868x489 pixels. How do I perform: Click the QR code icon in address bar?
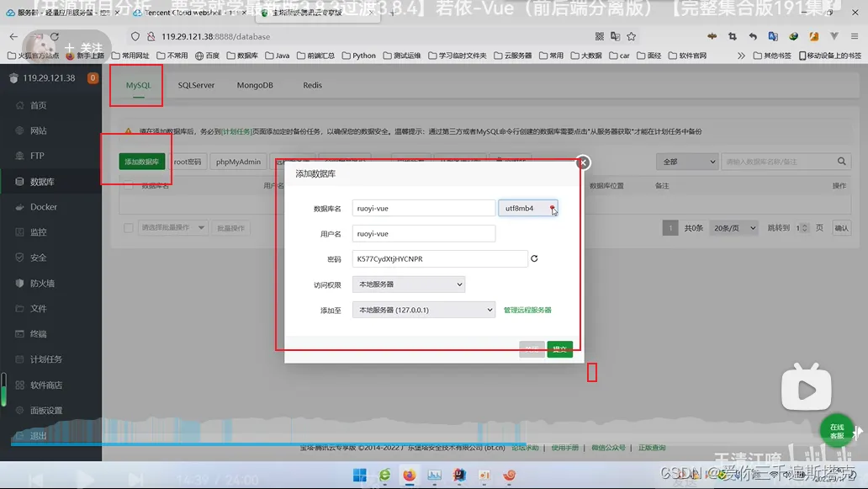point(599,36)
